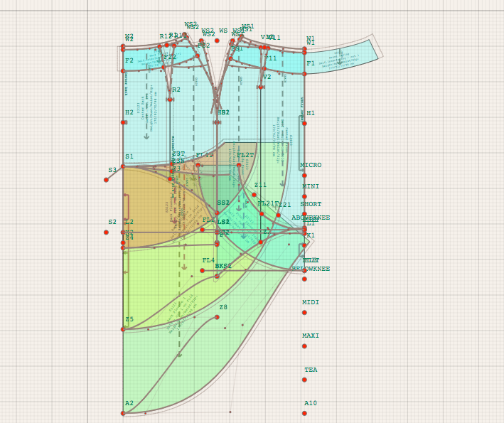Select the lone WS point at top center
504x423 pixels.
[x=217, y=41]
